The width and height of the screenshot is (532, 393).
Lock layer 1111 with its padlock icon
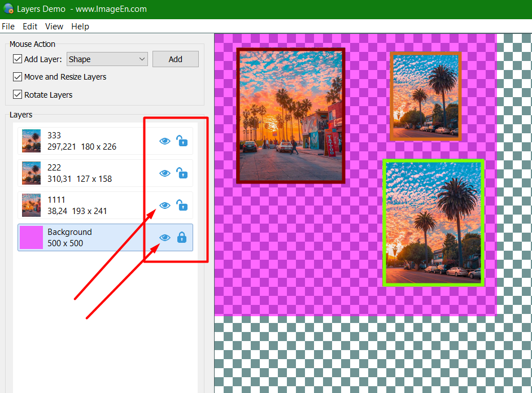(x=181, y=205)
